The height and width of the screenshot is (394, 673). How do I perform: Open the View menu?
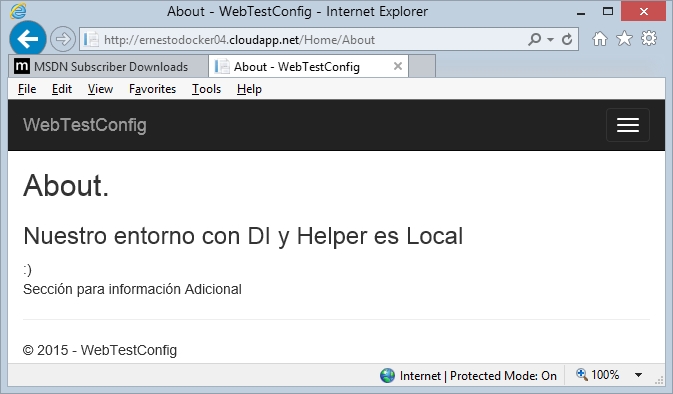pos(100,89)
